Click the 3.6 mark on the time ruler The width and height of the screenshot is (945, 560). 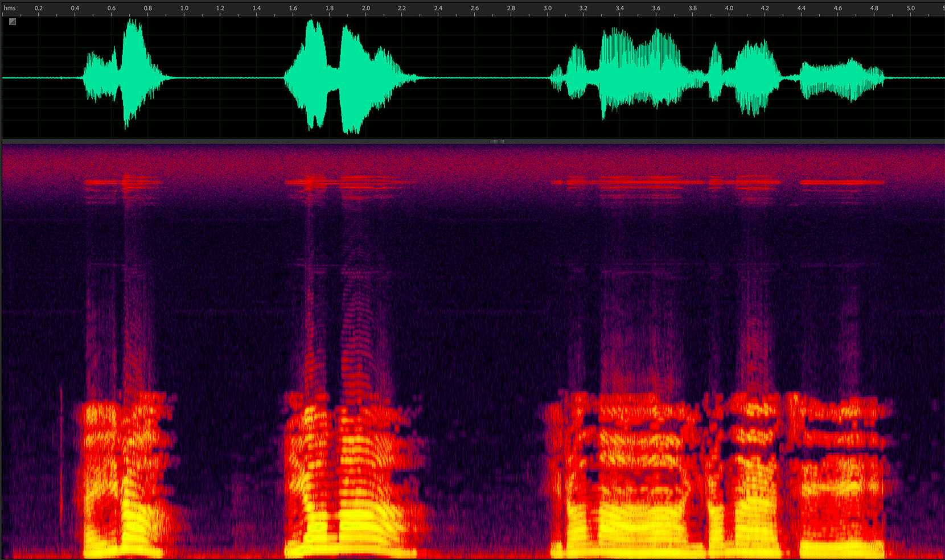pyautogui.click(x=656, y=9)
